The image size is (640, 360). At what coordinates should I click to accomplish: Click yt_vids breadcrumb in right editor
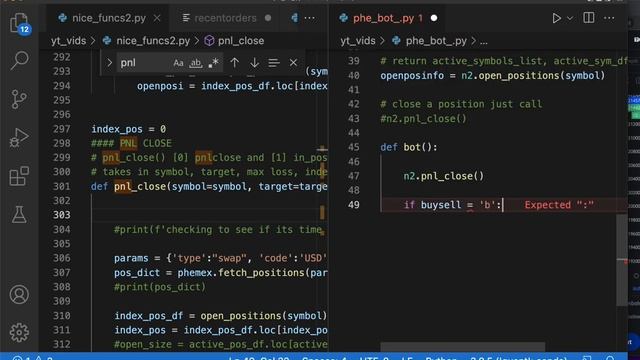pyautogui.click(x=358, y=41)
